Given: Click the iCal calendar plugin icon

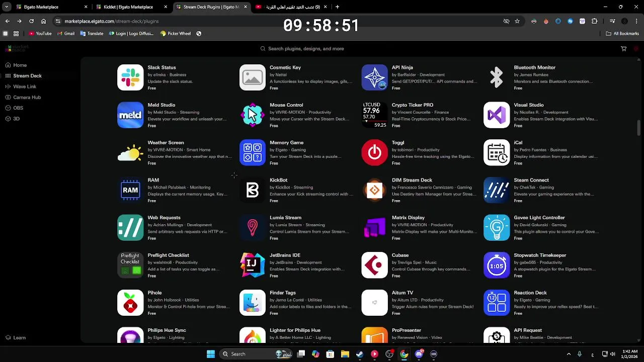Looking at the screenshot, I should click(x=497, y=152).
